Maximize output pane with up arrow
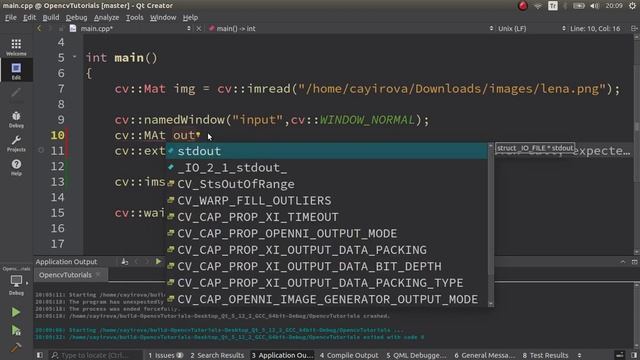640x360 pixels. 623,262
